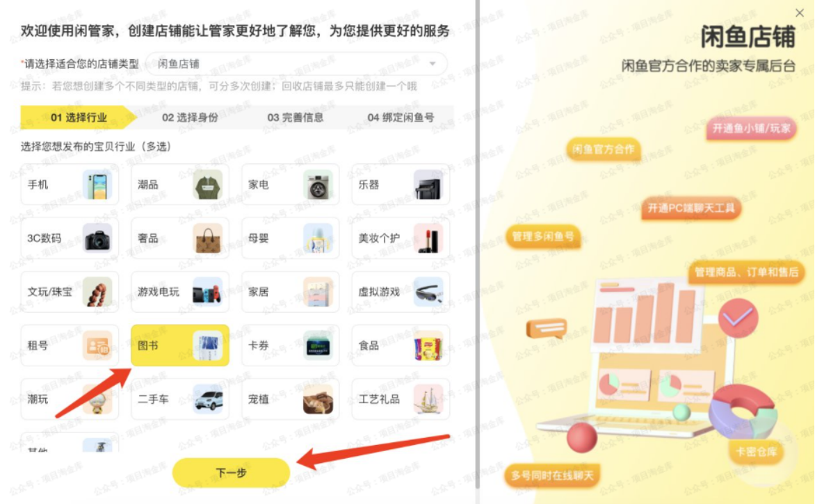
Task: Select the 食品 snack category tile
Action: coord(401,346)
